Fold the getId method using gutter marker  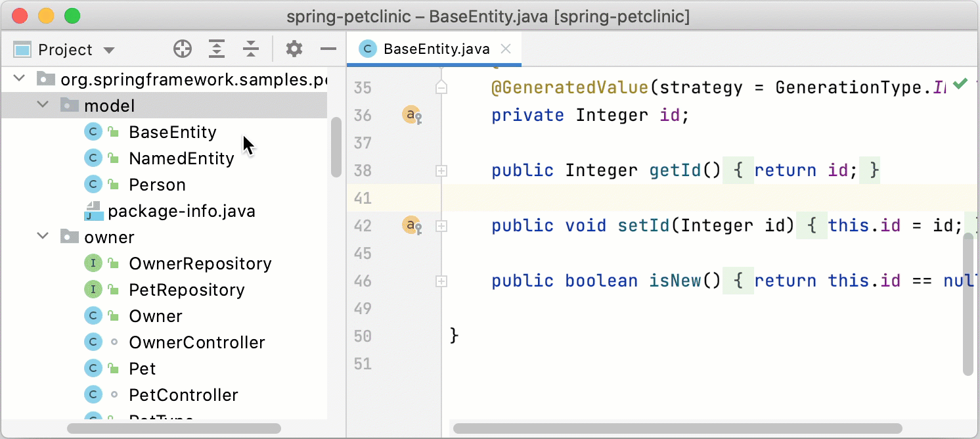pyautogui.click(x=441, y=171)
